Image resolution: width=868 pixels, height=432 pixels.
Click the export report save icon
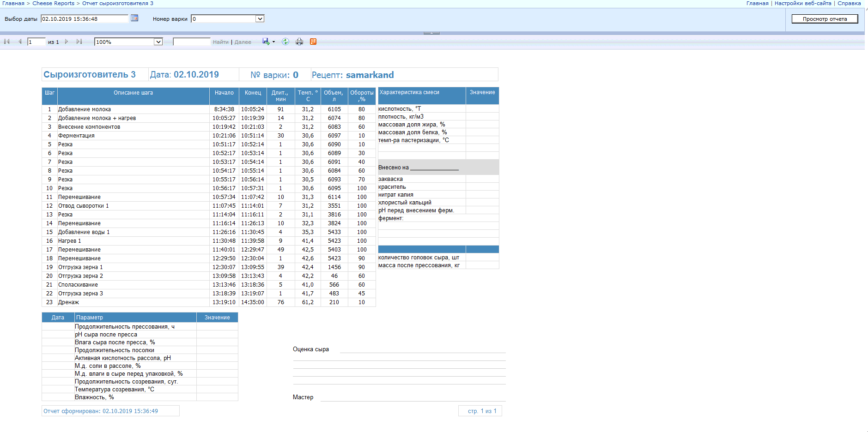coord(266,42)
